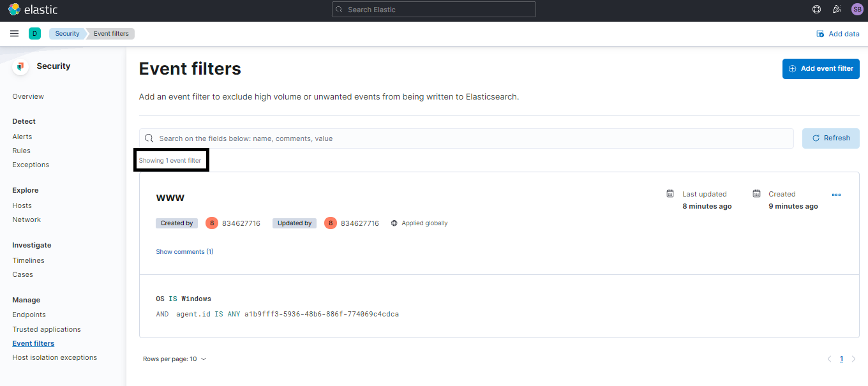Open notifications with the alerts bell icon

pyautogui.click(x=837, y=9)
